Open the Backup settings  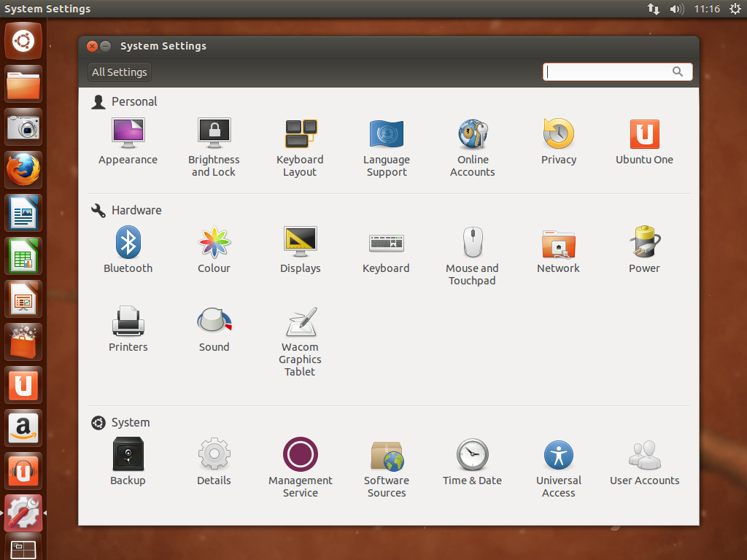click(128, 454)
